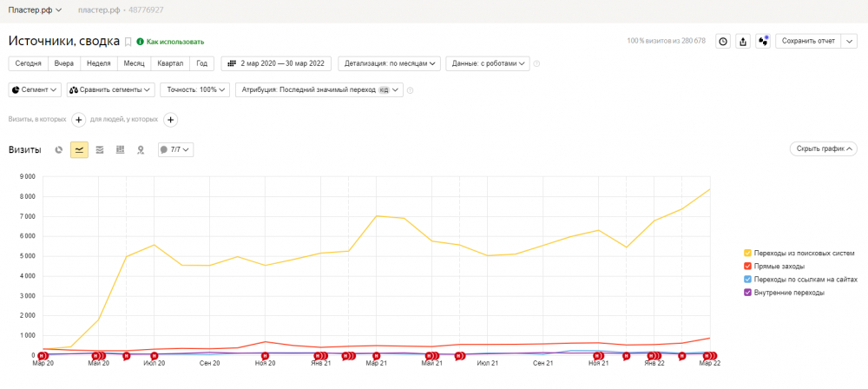868x389 pixels.
Task: Open the date range picker field
Action: pos(276,63)
